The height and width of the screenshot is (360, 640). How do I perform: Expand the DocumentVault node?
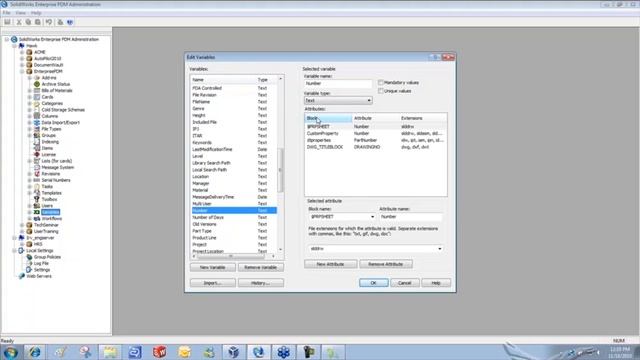click(x=22, y=65)
